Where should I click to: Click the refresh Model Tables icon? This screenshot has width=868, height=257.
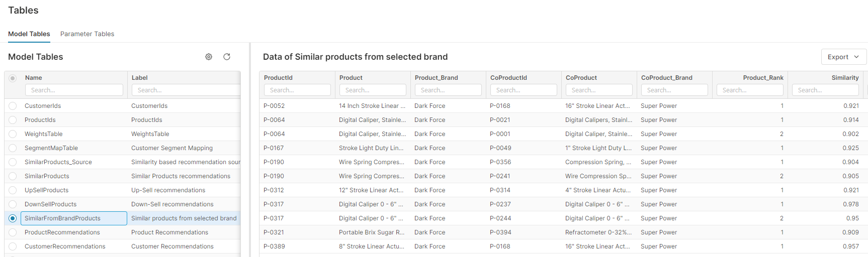point(227,57)
